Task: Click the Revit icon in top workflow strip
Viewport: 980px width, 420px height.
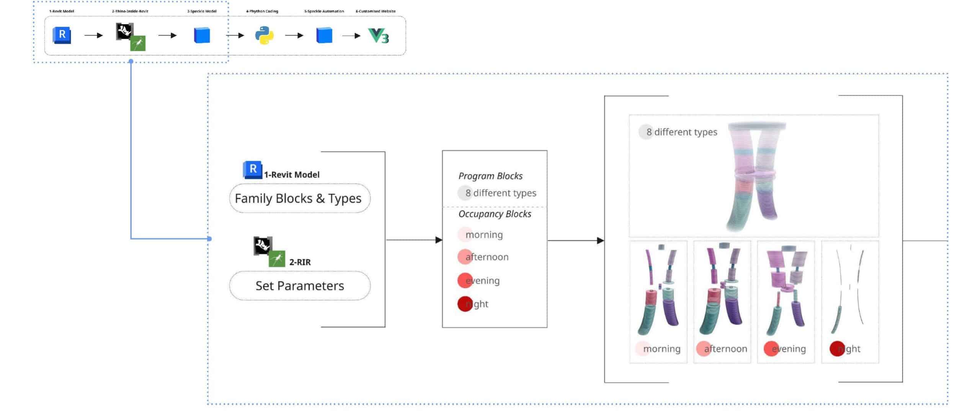Action: click(x=62, y=35)
